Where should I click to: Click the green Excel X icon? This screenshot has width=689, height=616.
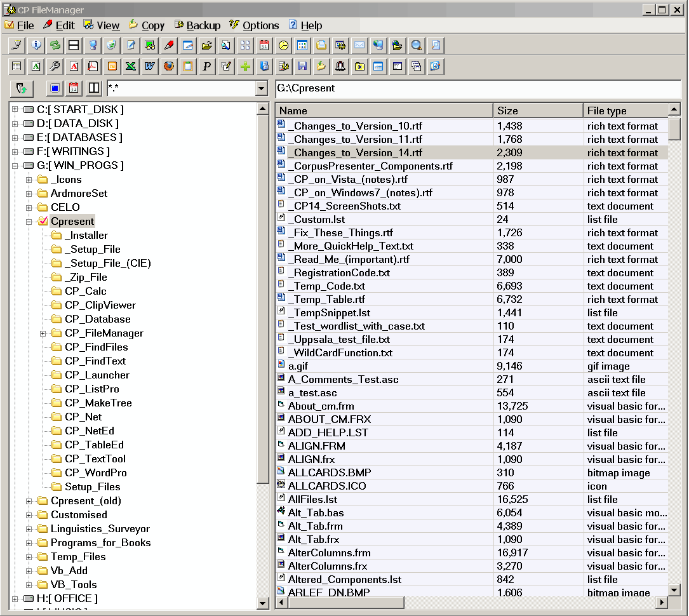click(x=131, y=66)
